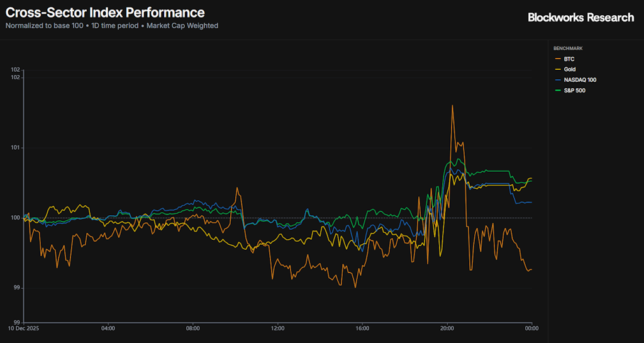Select the 04:00 time axis label
Screen dimensions: 644x343
(x=108, y=328)
